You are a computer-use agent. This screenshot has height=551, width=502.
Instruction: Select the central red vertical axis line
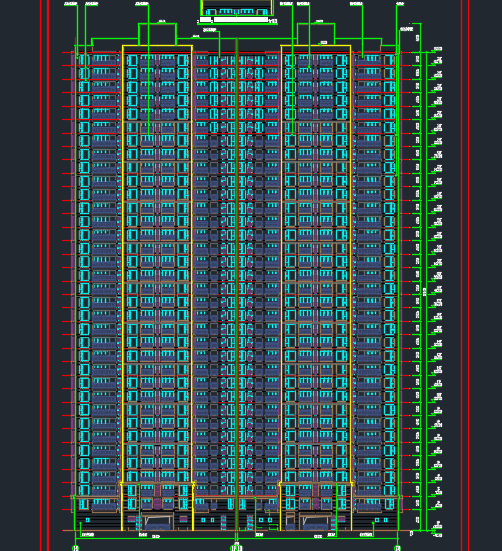click(237, 285)
